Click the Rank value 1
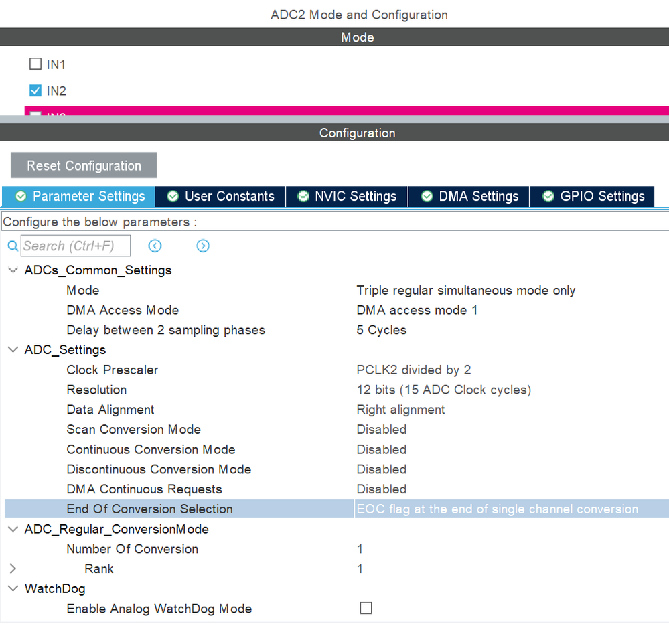This screenshot has width=669, height=644. tap(360, 568)
